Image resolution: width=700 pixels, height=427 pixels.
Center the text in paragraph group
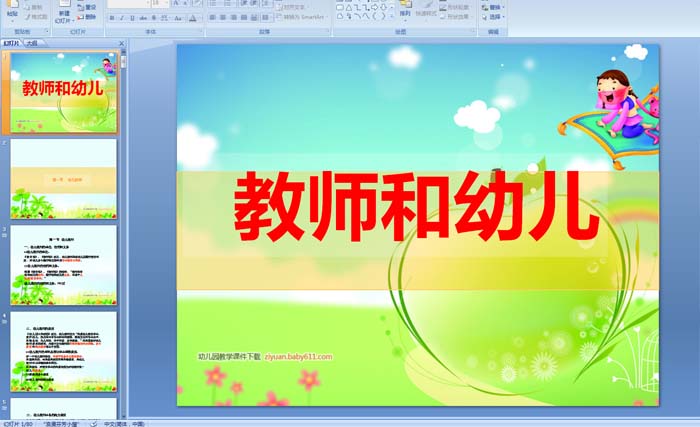223,17
